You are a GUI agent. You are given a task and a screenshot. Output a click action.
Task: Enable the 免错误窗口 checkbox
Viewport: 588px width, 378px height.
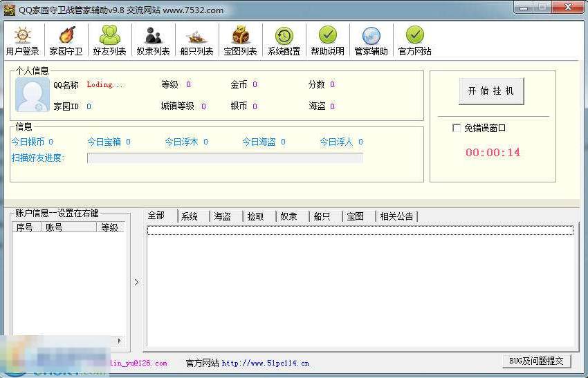click(x=456, y=128)
